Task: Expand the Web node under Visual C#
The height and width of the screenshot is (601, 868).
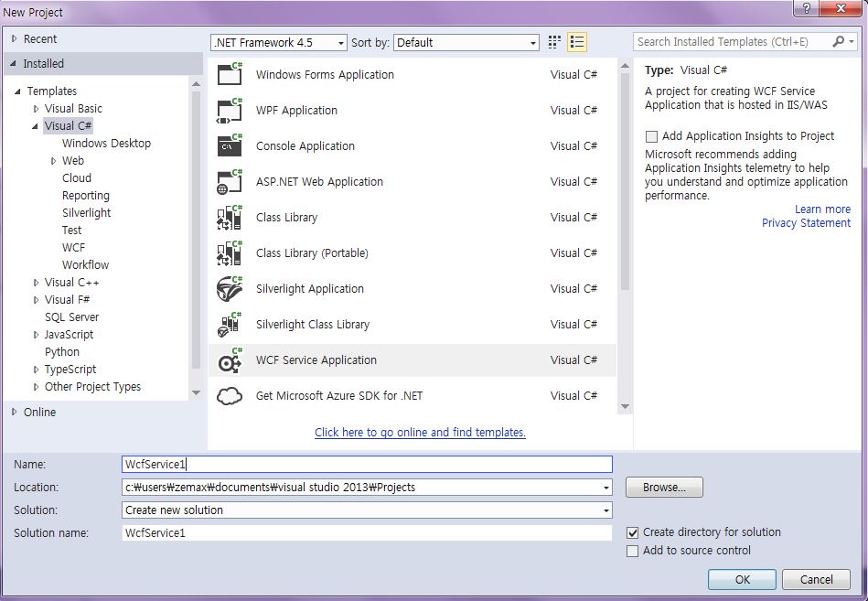Action: 53,160
